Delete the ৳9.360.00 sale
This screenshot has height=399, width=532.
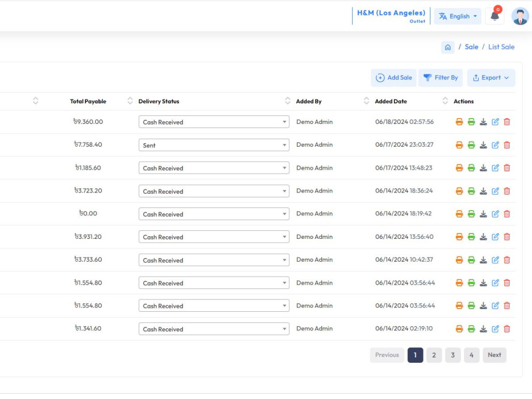pyautogui.click(x=507, y=122)
